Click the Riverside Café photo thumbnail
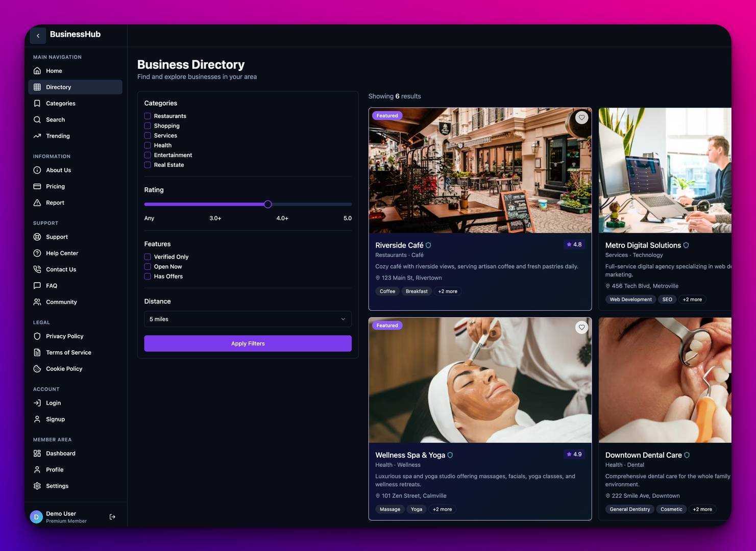This screenshot has height=551, width=756. [x=480, y=170]
